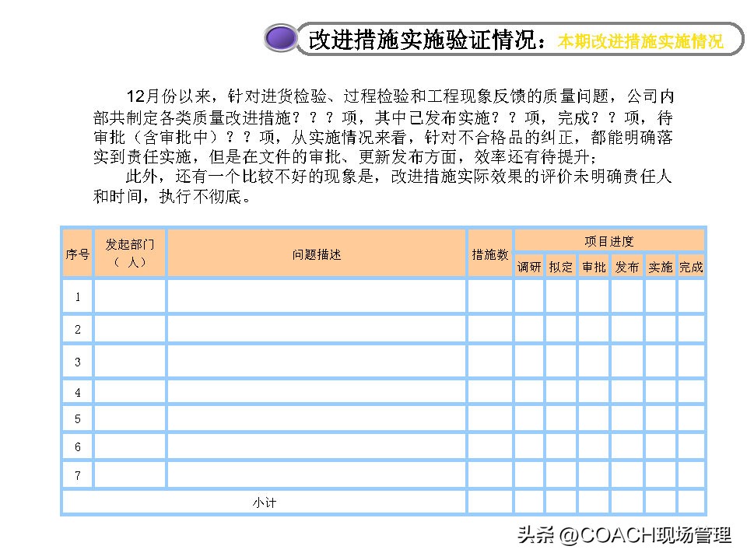The image size is (747, 560).
Task: Select the 调研 progress header cell
Action: pyautogui.click(x=528, y=266)
